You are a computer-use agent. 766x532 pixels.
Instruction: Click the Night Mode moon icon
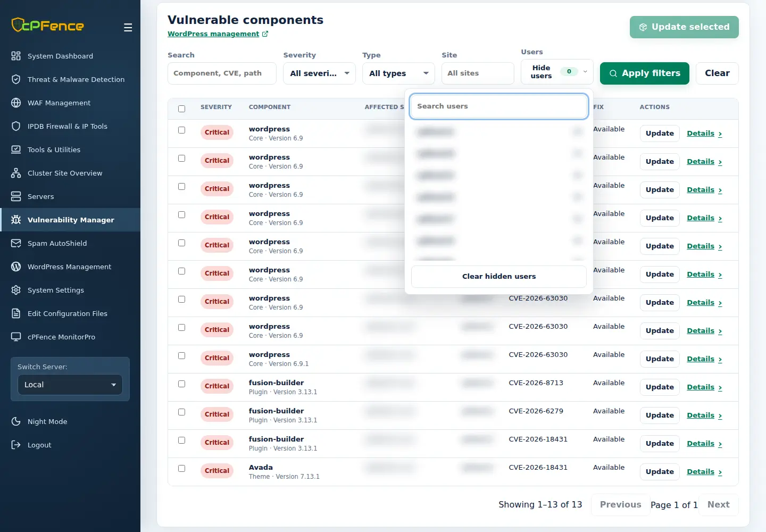pos(16,421)
